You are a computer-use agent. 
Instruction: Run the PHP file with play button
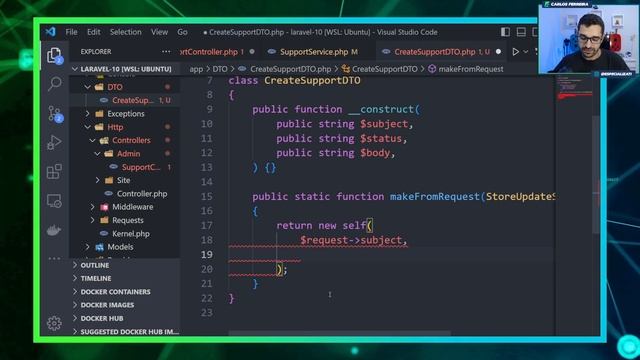click(x=516, y=52)
